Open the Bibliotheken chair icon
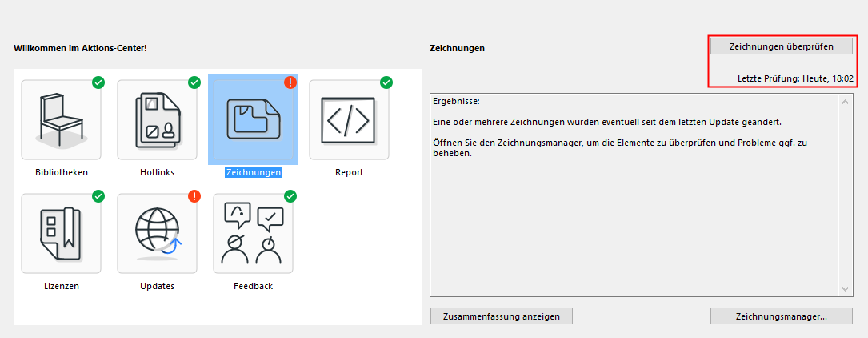This screenshot has height=338, width=868. [62, 120]
